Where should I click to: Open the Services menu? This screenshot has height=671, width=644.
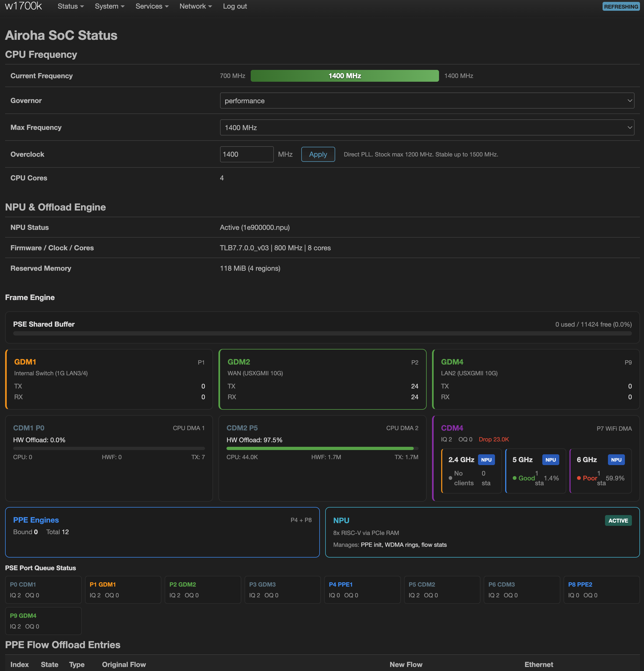tap(152, 6)
